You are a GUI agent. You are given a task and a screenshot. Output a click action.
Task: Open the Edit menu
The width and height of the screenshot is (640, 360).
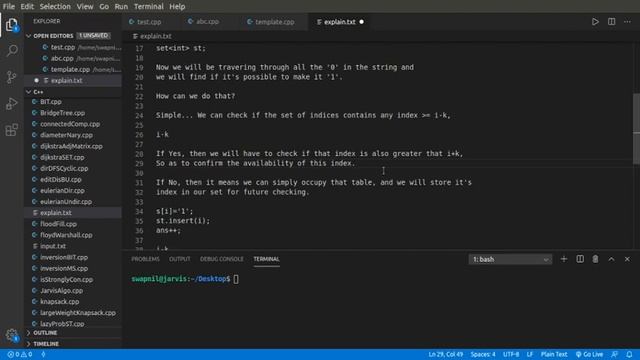pyautogui.click(x=27, y=7)
